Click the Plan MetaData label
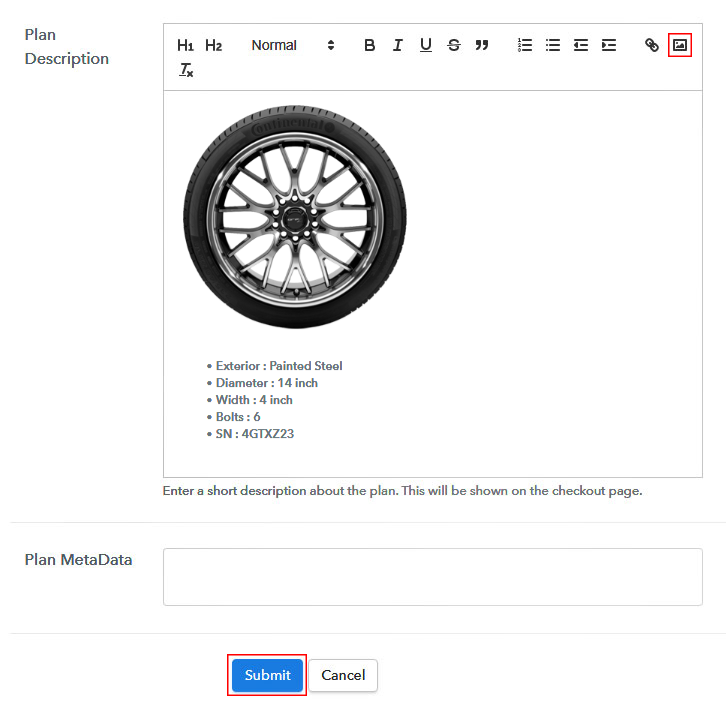The height and width of the screenshot is (716, 726). 78,559
